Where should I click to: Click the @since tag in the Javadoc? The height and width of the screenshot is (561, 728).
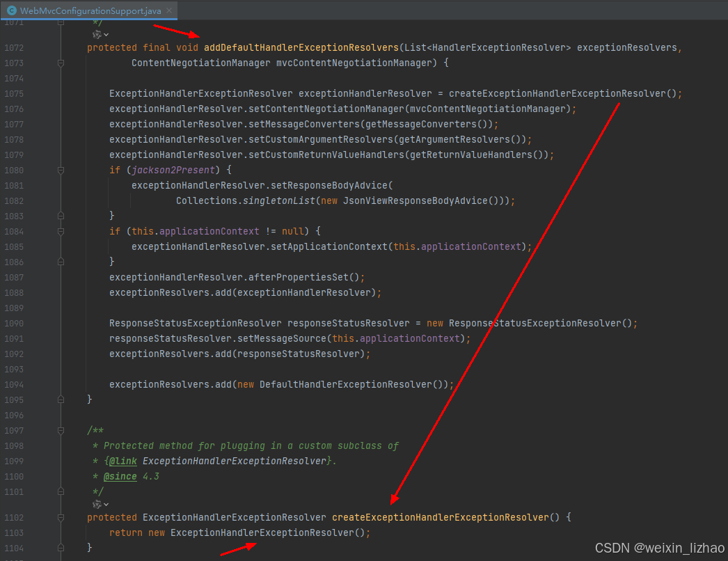(120, 476)
